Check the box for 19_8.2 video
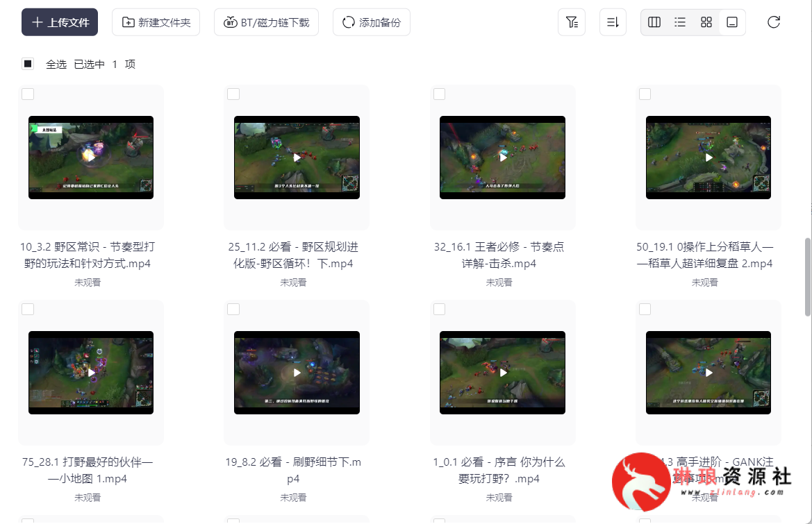 coord(233,309)
